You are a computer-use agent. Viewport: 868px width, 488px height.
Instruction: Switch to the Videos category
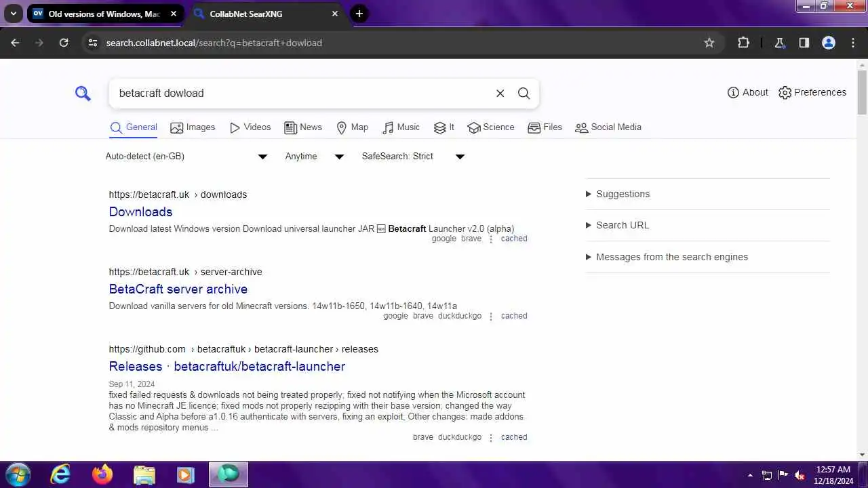click(x=250, y=127)
